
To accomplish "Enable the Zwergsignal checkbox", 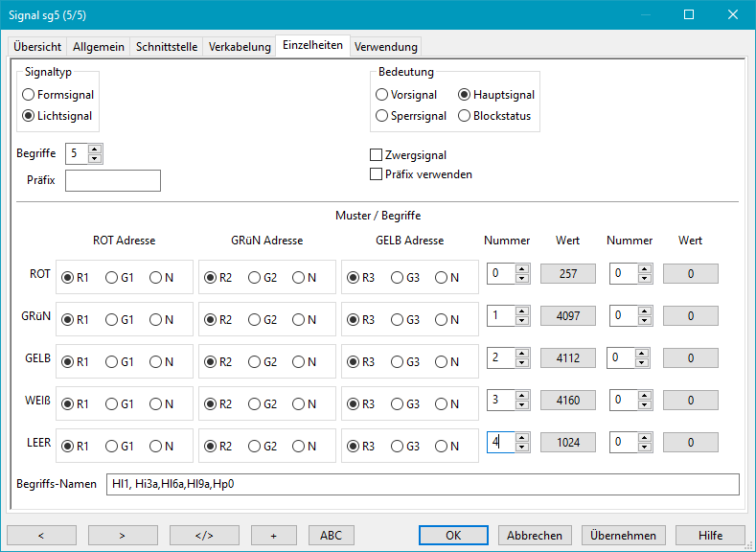I will pyautogui.click(x=377, y=155).
